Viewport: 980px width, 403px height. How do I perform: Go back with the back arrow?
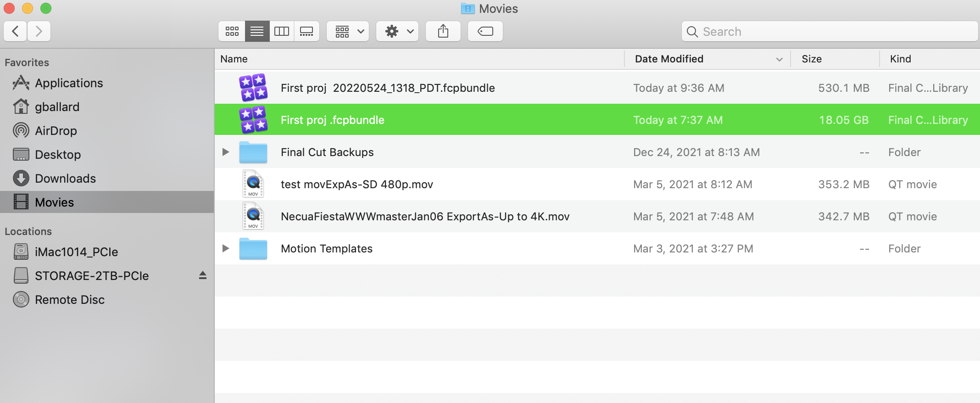[x=16, y=31]
